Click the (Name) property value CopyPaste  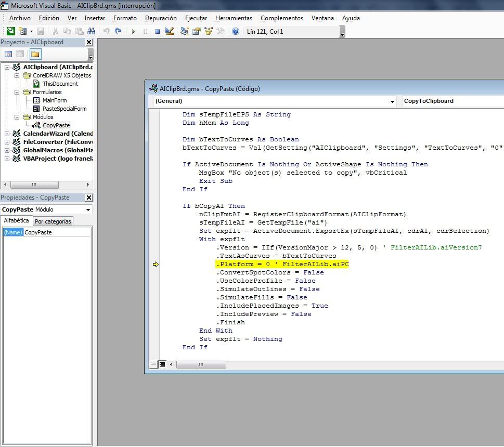click(57, 232)
